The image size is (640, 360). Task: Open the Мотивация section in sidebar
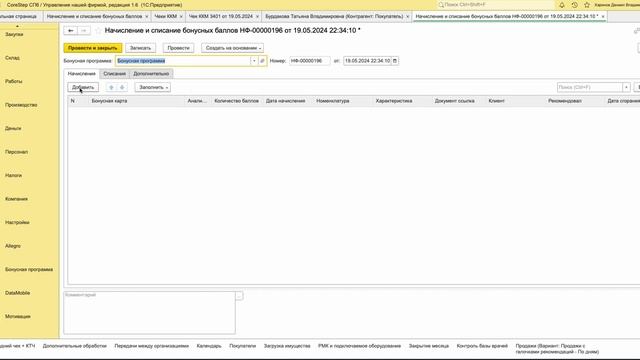pyautogui.click(x=18, y=316)
